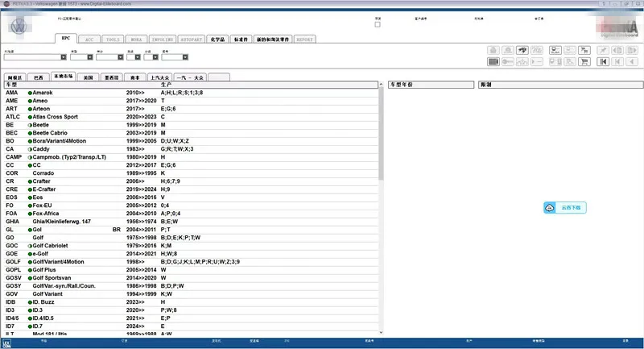
Task: Select the 上汽大众 market tab
Action: click(159, 77)
